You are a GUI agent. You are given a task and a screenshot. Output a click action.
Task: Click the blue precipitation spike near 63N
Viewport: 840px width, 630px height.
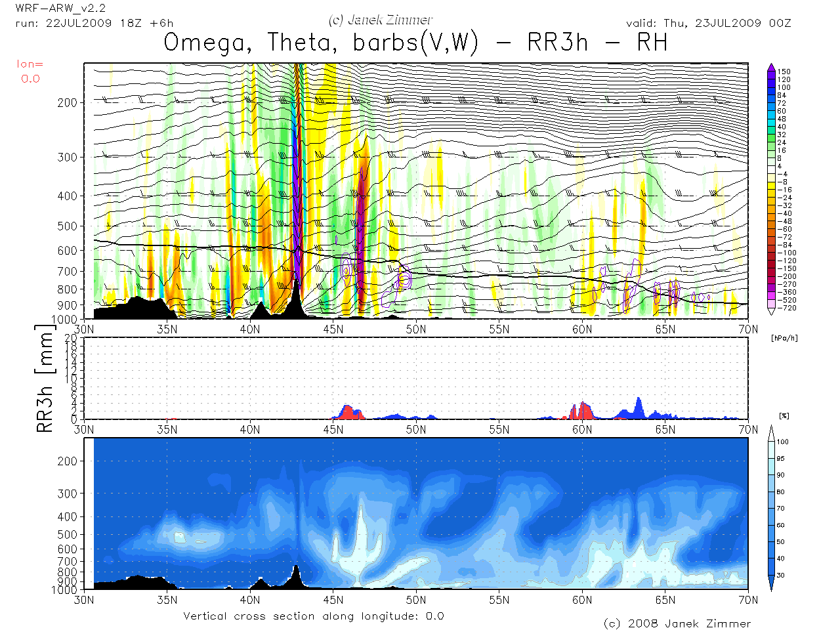pyautogui.click(x=638, y=408)
